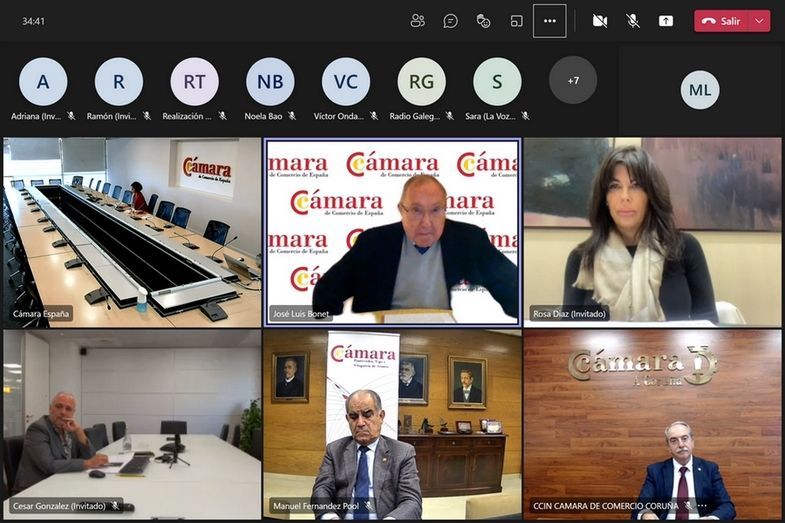Viewport: 785px width, 523px height.
Task: Show the +7 additional participants
Action: point(573,80)
